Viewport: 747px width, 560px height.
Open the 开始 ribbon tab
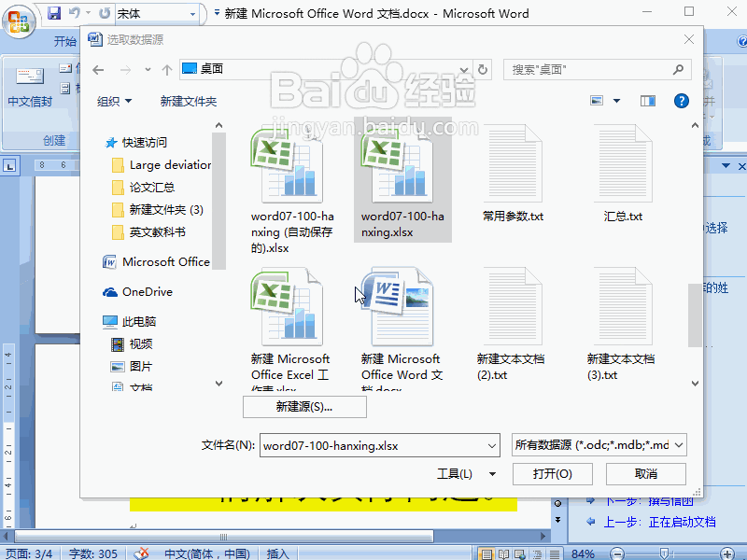point(64,41)
